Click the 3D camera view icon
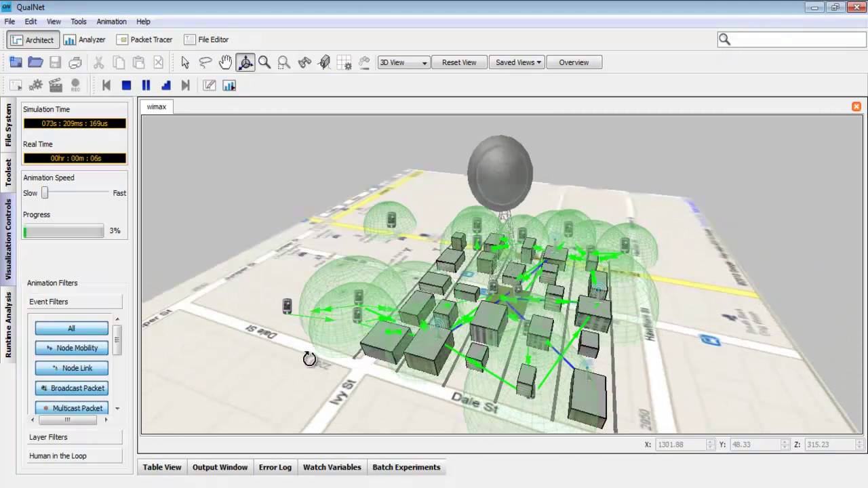The height and width of the screenshot is (488, 868). point(325,62)
